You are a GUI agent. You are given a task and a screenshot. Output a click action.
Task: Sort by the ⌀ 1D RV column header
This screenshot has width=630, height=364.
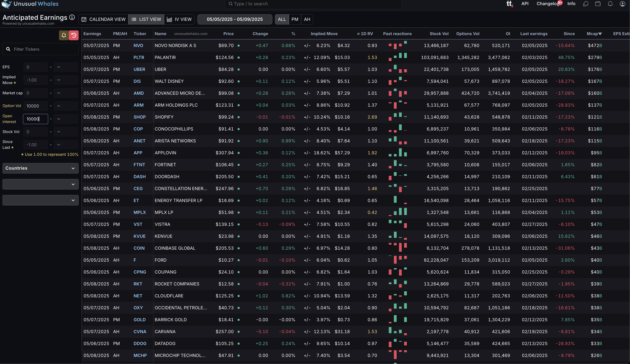[365, 34]
